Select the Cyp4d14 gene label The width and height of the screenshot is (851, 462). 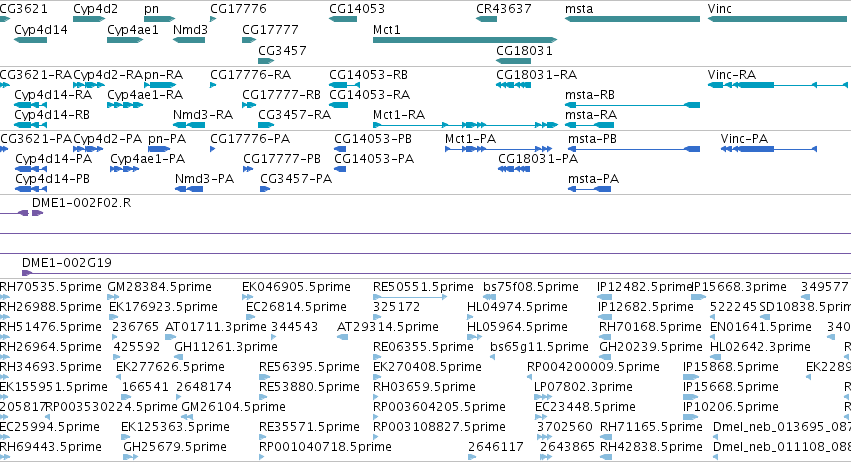(41, 29)
